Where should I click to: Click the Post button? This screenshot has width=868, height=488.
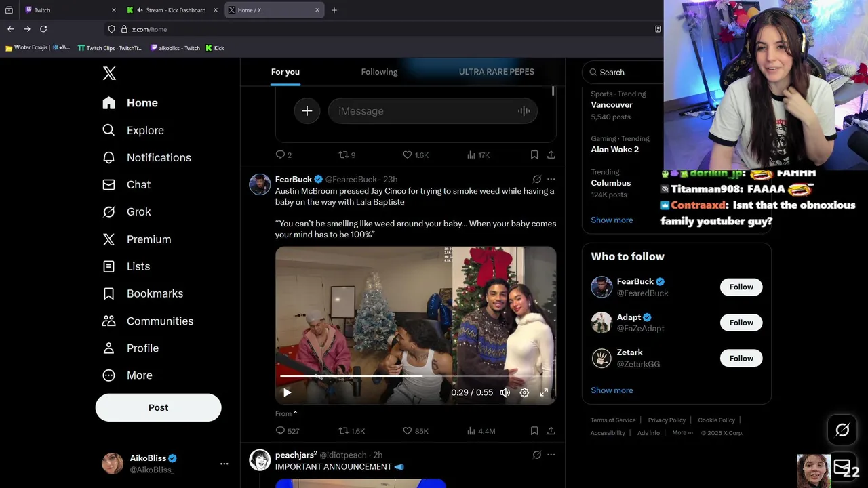(158, 407)
